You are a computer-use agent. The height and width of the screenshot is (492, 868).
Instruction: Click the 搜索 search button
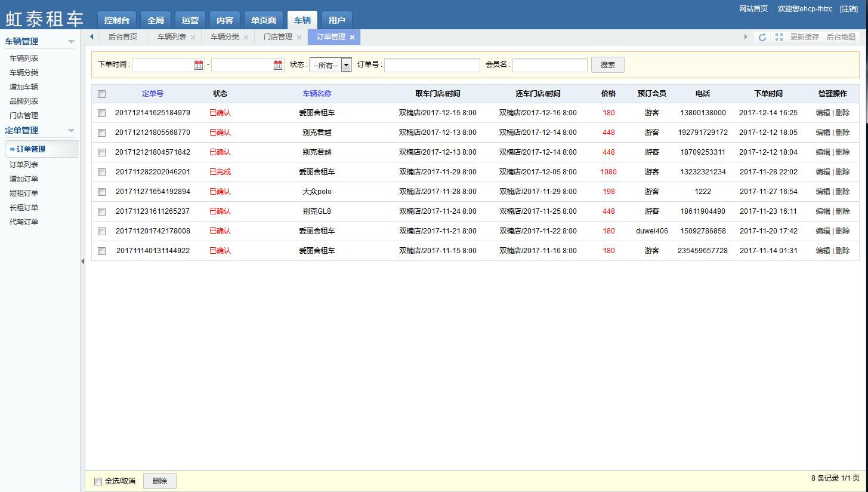tap(607, 65)
